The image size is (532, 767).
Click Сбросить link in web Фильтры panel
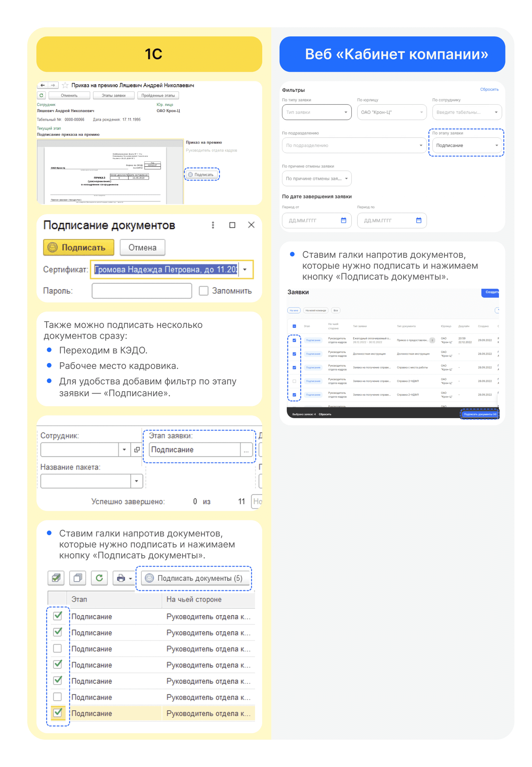coord(489,90)
